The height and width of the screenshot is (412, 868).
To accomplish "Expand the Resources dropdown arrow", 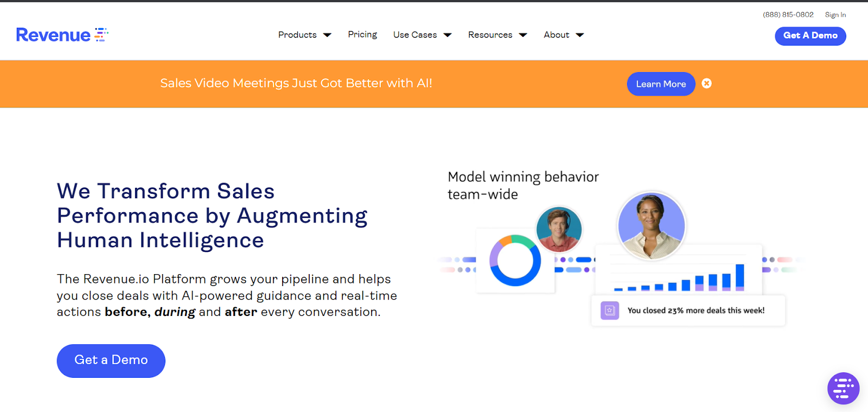I will pyautogui.click(x=523, y=35).
